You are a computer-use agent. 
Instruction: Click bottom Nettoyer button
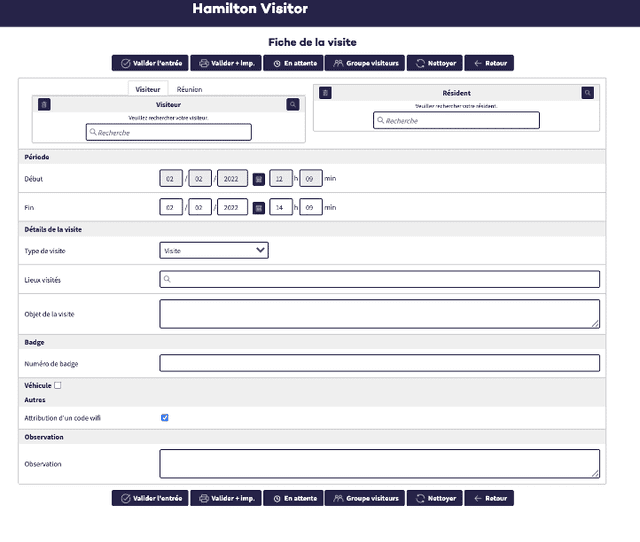point(436,498)
